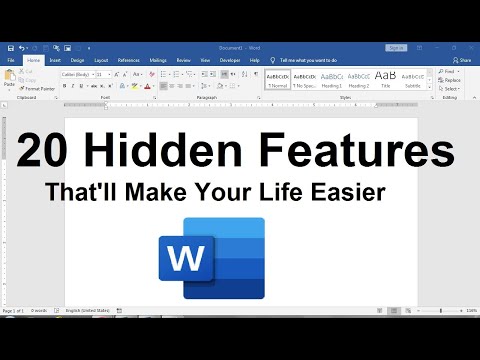The height and width of the screenshot is (360, 480).
Task: Align text left
Action: pos(163,86)
